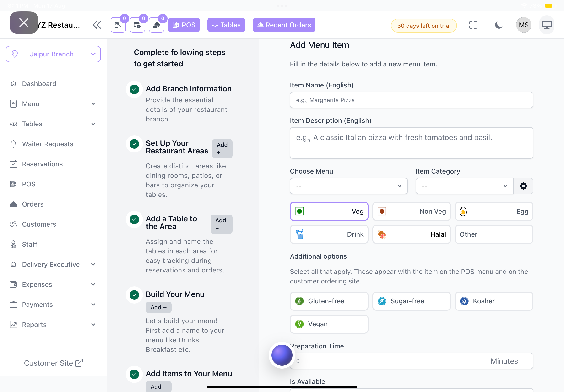This screenshot has height=392, width=564.
Task: Open reservations calendar icon in top bar
Action: pos(137,25)
